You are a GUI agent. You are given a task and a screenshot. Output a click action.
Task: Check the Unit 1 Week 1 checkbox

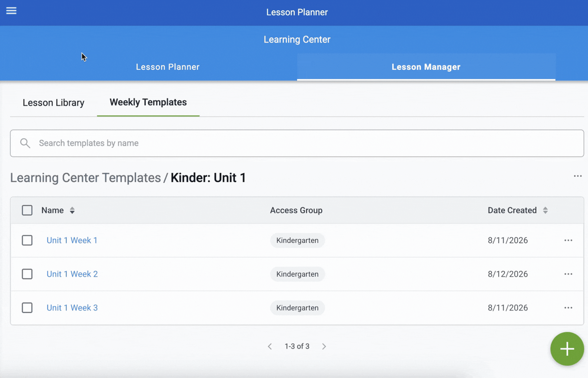point(27,240)
